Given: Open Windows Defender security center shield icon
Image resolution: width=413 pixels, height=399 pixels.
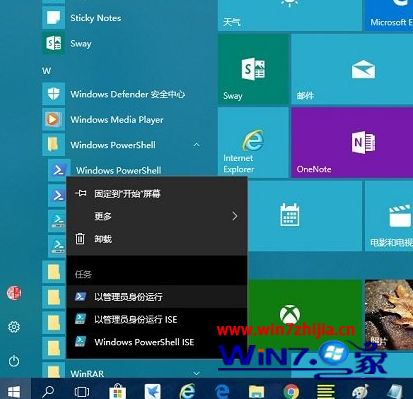Looking at the screenshot, I should click(53, 94).
